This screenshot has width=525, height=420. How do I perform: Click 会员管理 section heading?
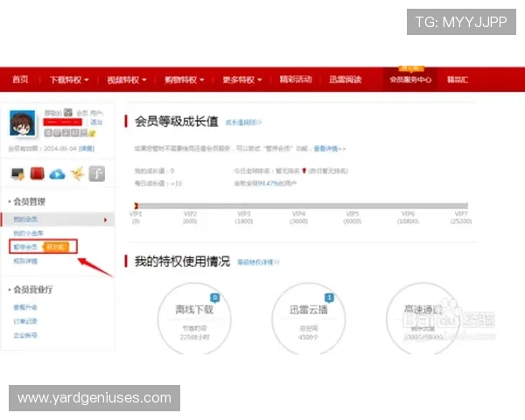[x=30, y=201]
